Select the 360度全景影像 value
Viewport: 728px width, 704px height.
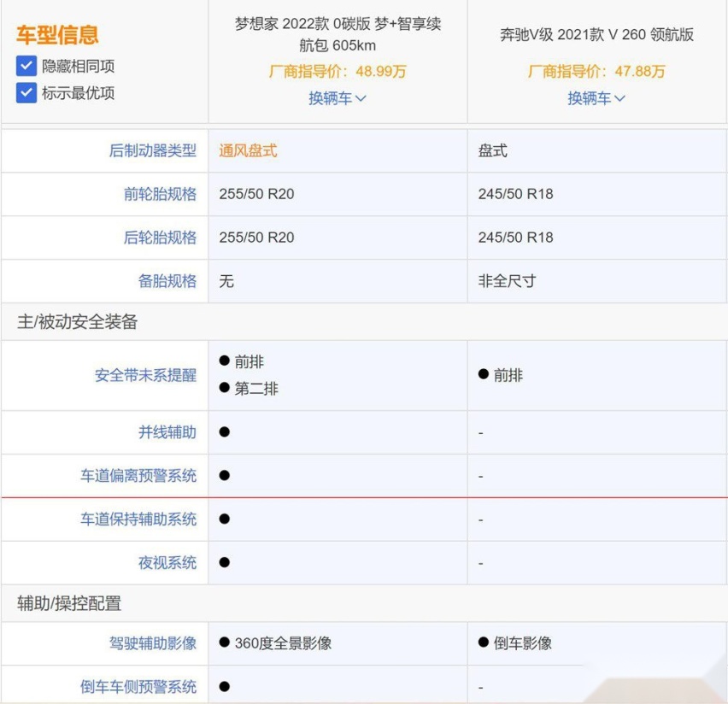[275, 643]
